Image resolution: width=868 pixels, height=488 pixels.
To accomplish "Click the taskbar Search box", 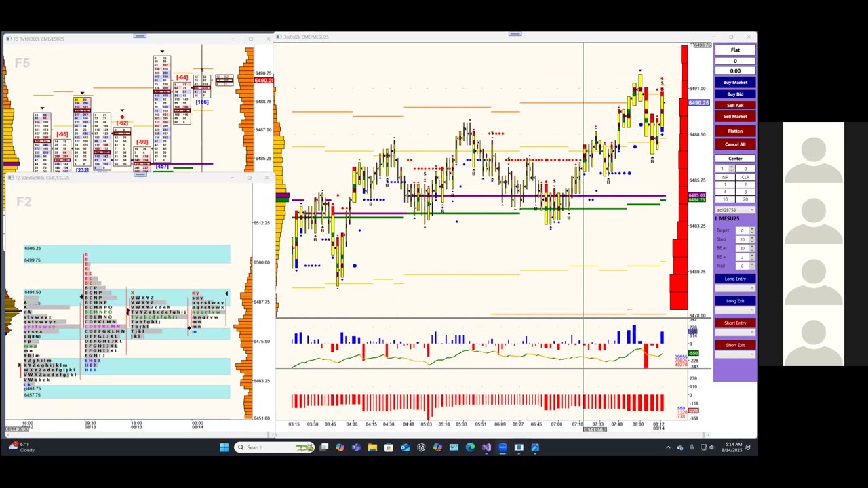I will (x=275, y=447).
